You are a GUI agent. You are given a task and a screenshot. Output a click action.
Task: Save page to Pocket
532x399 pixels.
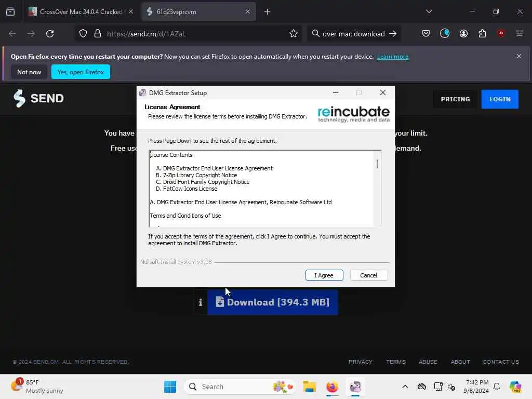(x=426, y=33)
